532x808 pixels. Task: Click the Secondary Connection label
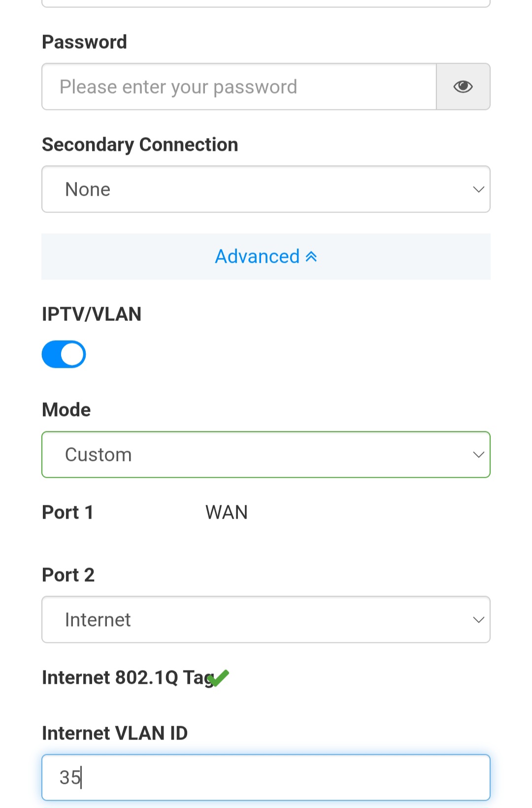coord(140,144)
